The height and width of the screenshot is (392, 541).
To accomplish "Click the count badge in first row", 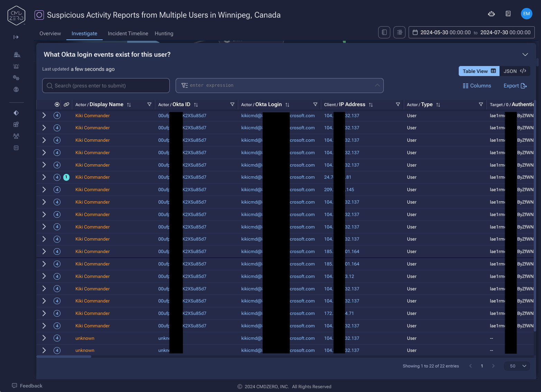I will 57,115.
